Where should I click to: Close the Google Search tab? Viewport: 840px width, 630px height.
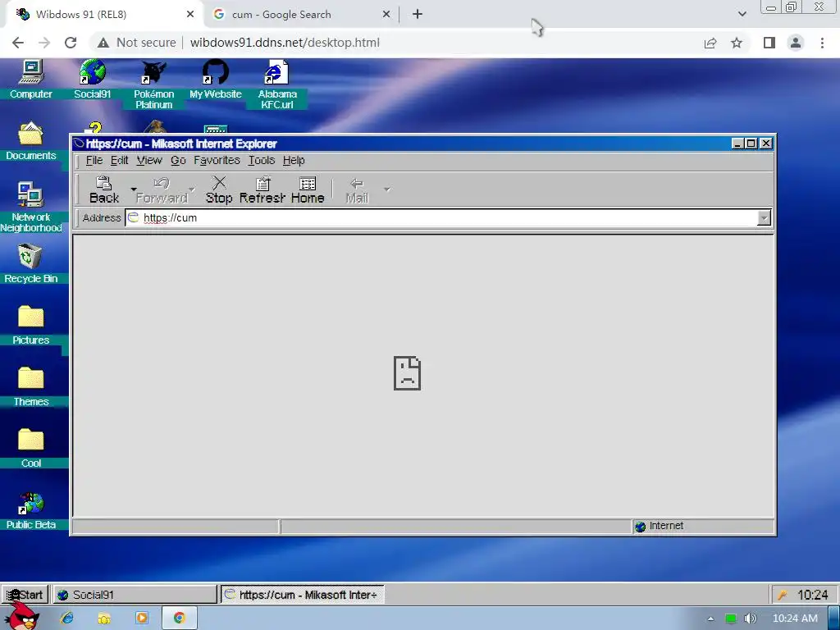coord(386,15)
